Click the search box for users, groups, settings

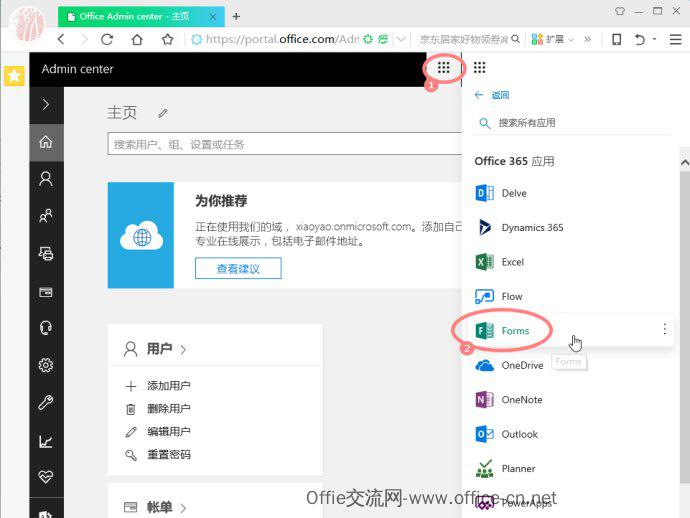(x=285, y=144)
